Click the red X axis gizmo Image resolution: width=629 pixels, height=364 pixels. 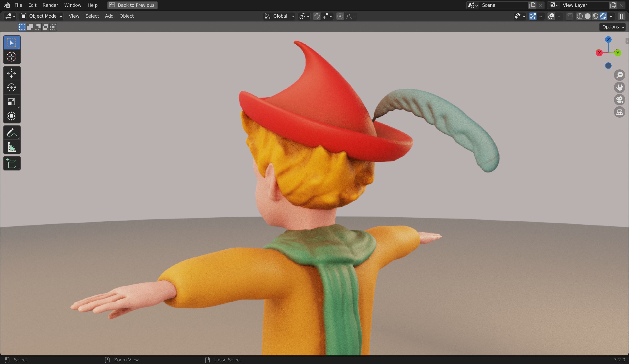[x=599, y=53]
